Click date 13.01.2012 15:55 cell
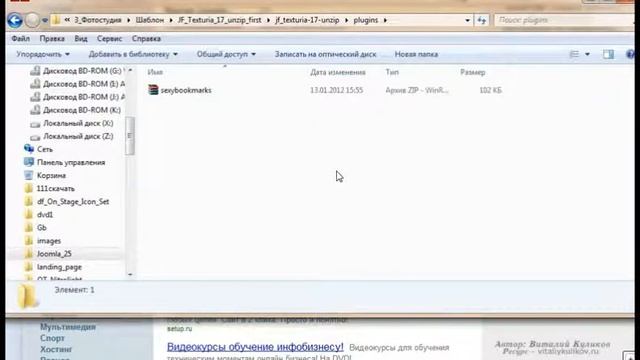Image resolution: width=640 pixels, height=360 pixels. point(336,90)
